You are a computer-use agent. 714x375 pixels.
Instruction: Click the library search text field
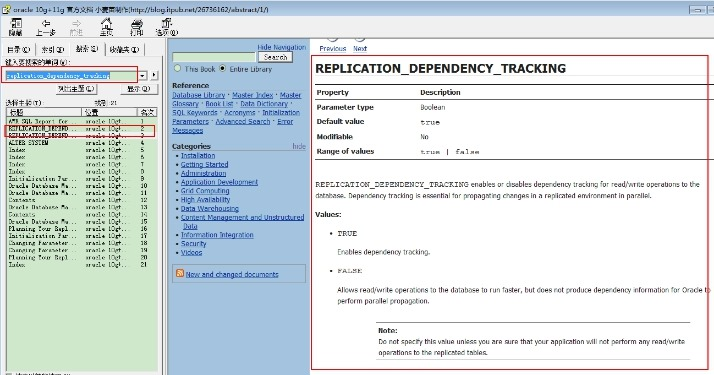click(x=214, y=57)
